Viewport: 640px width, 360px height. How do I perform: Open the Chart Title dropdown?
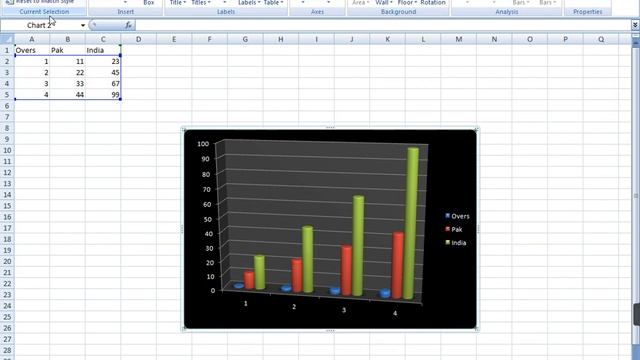[x=178, y=3]
